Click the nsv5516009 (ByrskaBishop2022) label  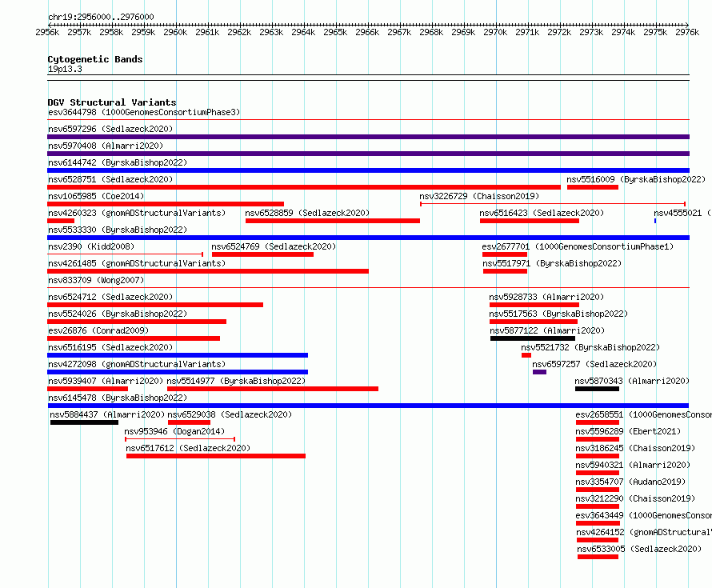[636, 179]
